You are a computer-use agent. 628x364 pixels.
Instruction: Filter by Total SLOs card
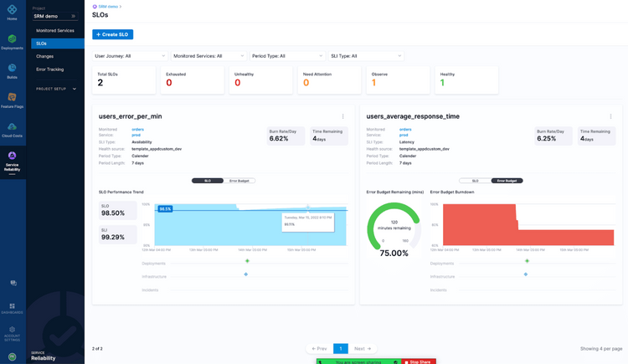(x=124, y=80)
